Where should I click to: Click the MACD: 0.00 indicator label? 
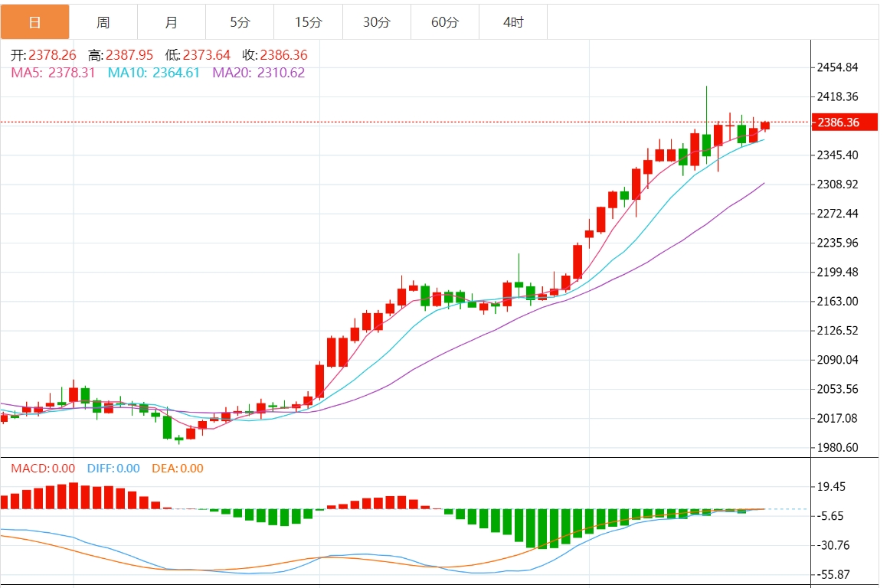coord(43,469)
